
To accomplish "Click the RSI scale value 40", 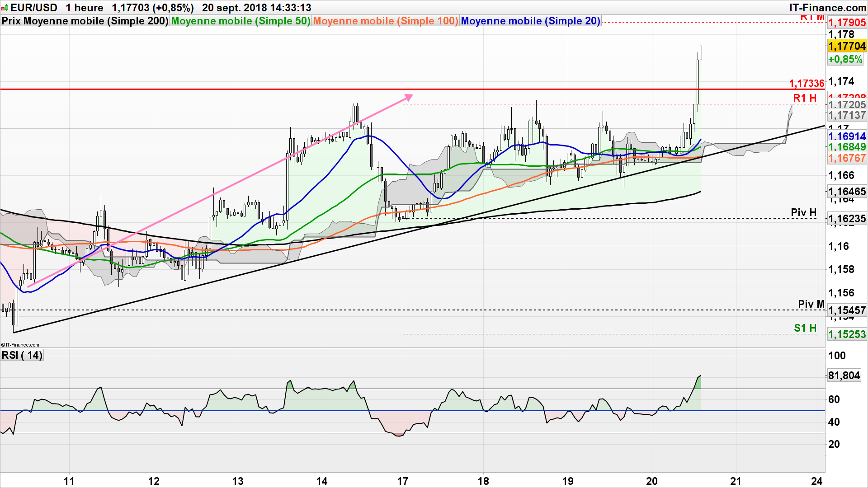I will tap(834, 422).
